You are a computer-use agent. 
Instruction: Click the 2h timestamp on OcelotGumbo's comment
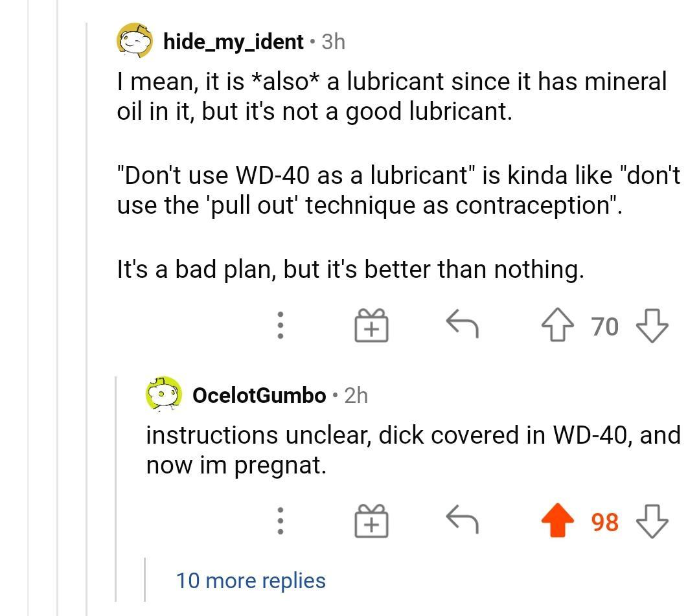(x=356, y=395)
